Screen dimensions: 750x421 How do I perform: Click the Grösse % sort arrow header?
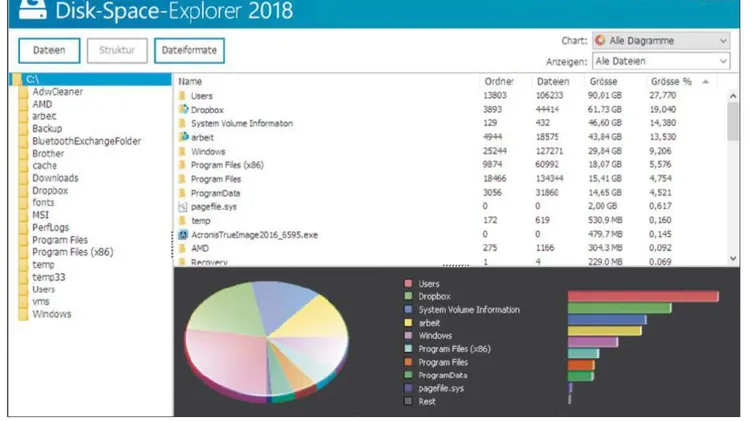[x=705, y=82]
